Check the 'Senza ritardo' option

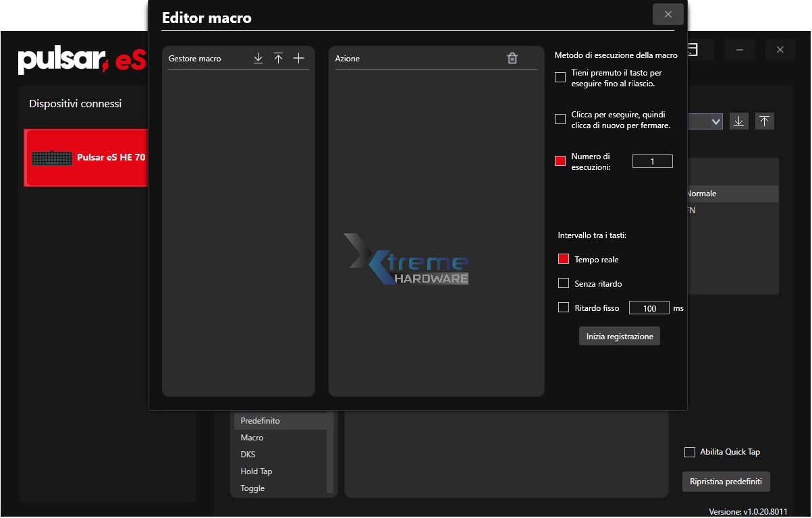[x=564, y=283]
